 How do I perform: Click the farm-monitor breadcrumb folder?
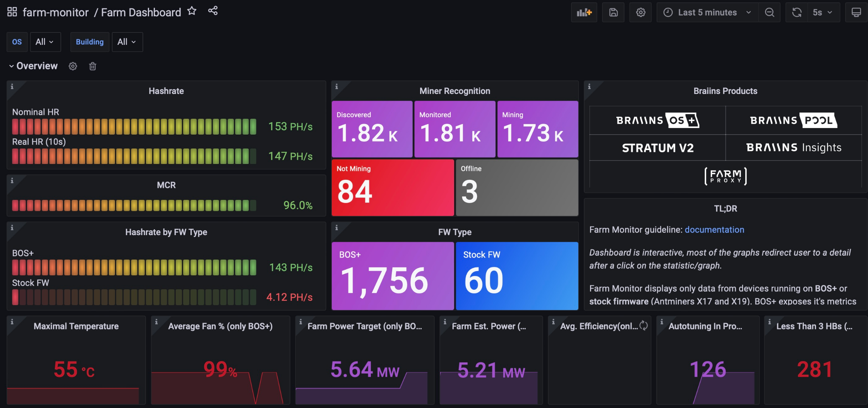click(x=56, y=12)
